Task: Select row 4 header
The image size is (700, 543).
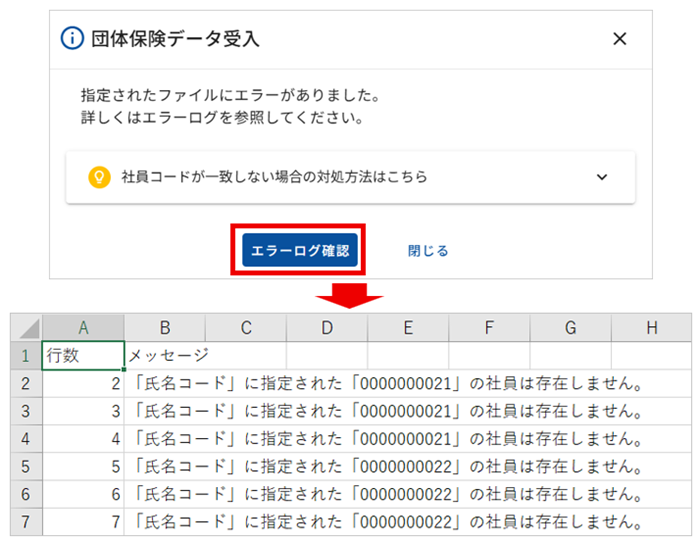Action: click(26, 439)
